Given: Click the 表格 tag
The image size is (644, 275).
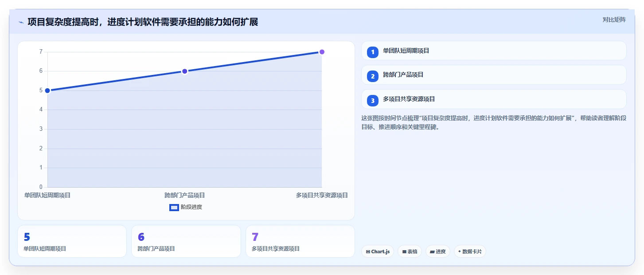Looking at the screenshot, I should pyautogui.click(x=410, y=251).
